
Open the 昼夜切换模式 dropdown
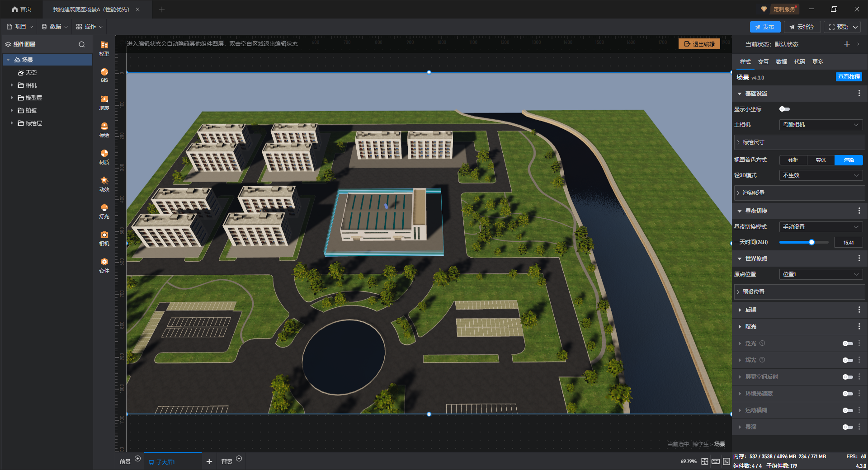click(821, 227)
